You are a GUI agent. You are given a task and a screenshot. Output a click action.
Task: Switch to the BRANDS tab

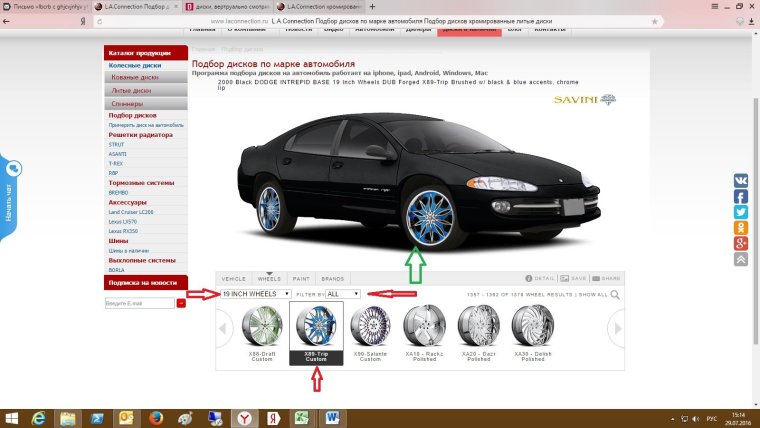coord(332,279)
